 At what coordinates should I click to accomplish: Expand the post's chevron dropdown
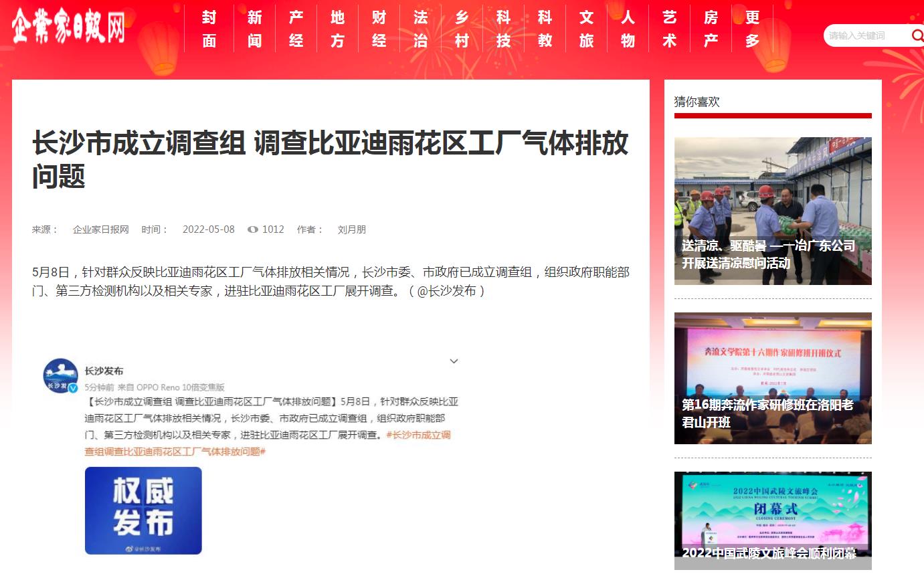coord(454,361)
